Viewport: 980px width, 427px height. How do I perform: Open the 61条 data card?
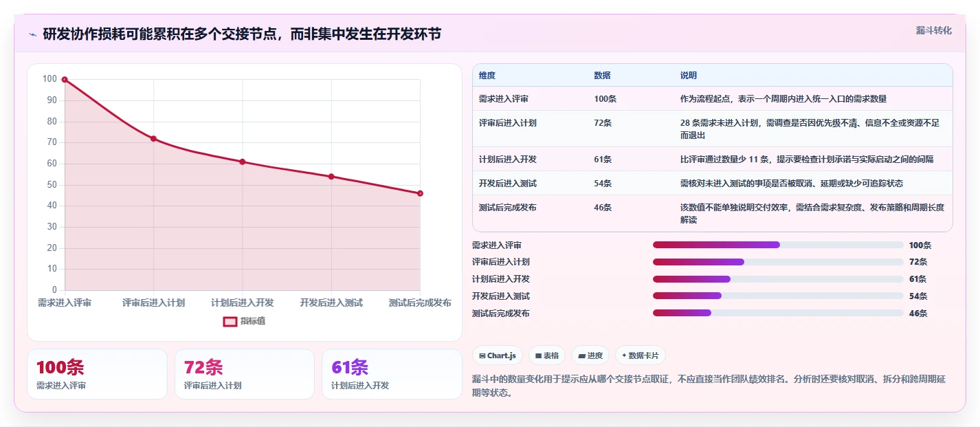pyautogui.click(x=392, y=374)
